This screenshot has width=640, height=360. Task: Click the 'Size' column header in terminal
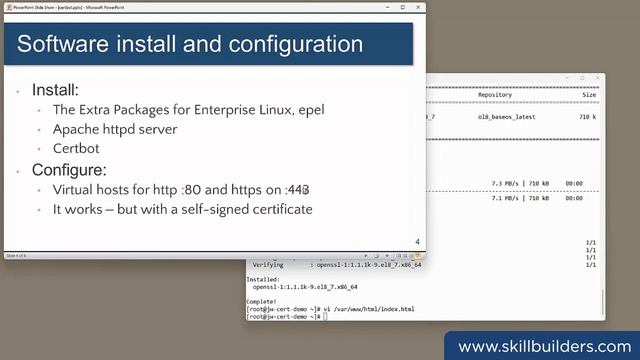(x=589, y=95)
